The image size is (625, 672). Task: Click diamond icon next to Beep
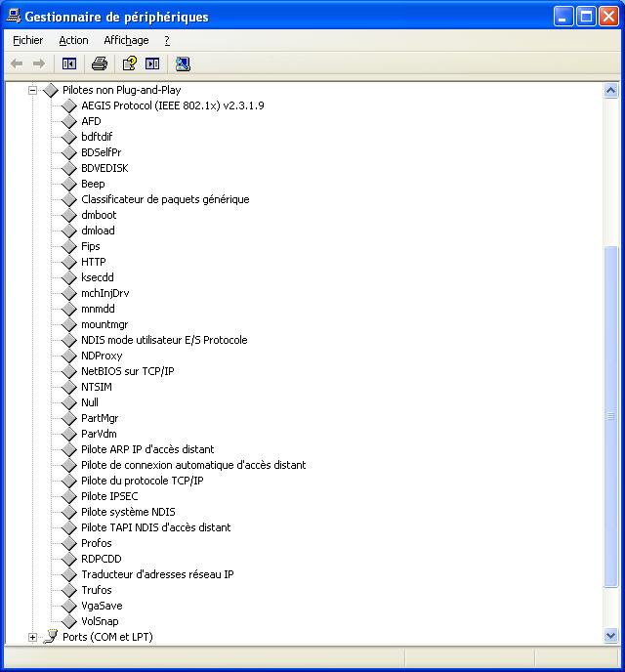coord(69,184)
